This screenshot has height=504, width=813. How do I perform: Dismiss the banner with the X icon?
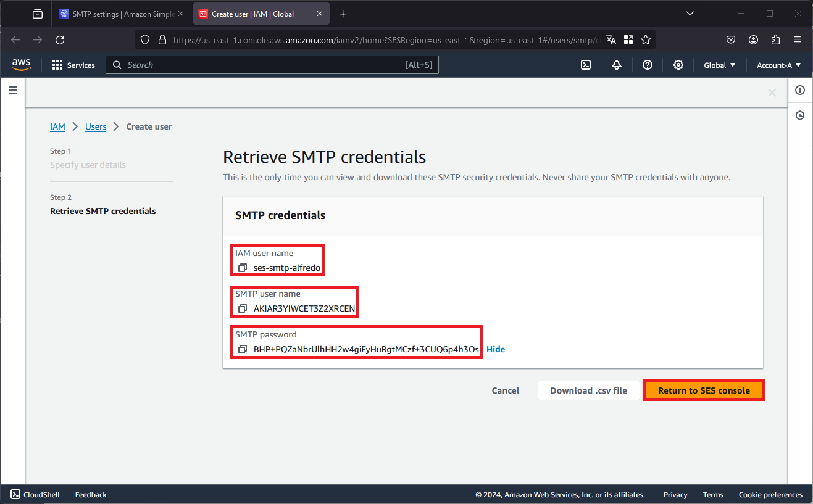click(772, 93)
